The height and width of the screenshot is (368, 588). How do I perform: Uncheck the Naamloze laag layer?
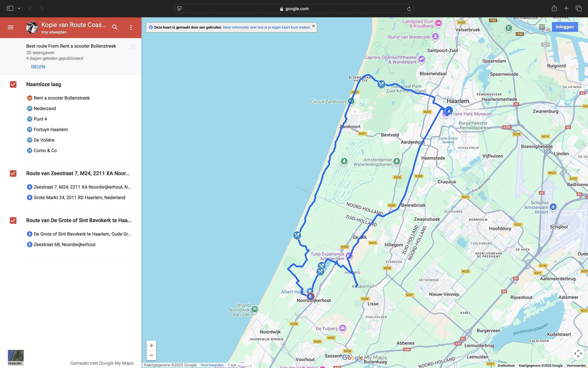[x=13, y=84]
